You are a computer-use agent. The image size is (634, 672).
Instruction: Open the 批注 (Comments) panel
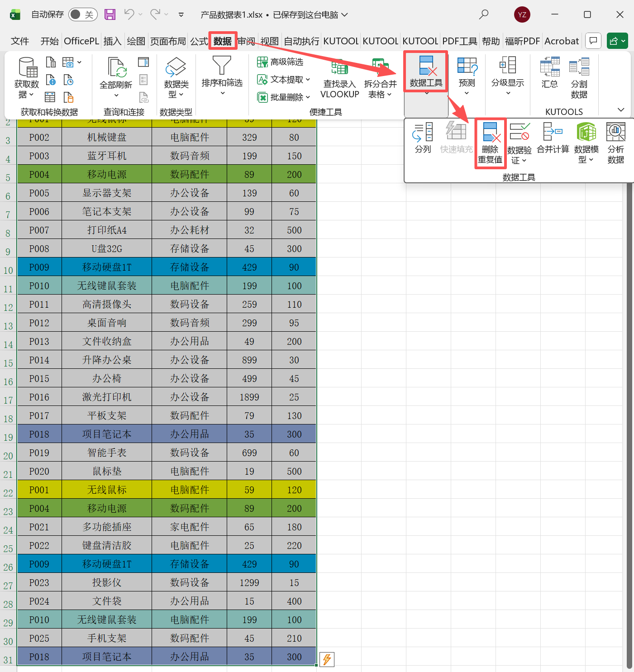click(593, 41)
